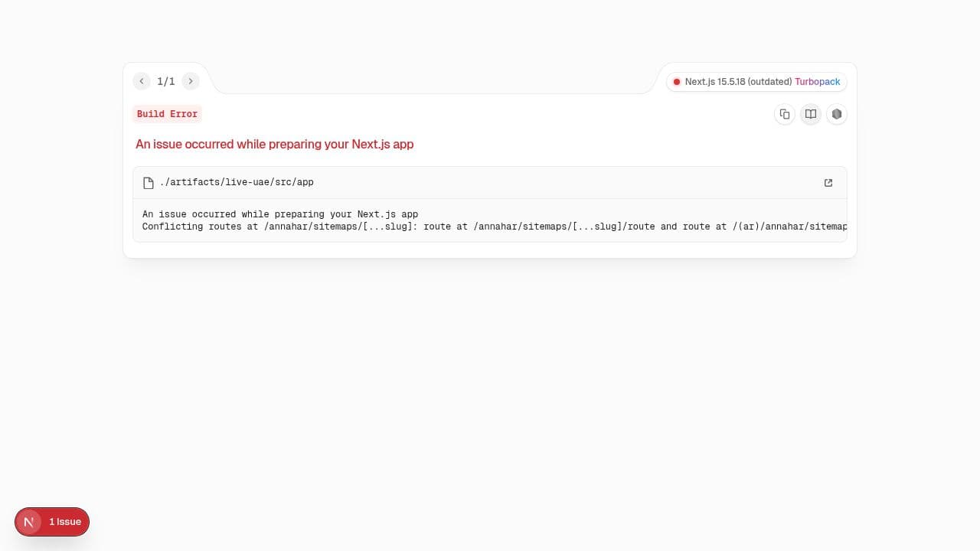
Task: Go to the previous error arrow
Action: [142, 81]
